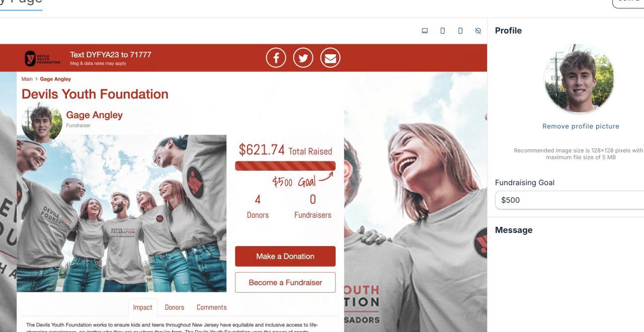Select the Impact tab
Viewport: 644px width, 332px height.
tap(142, 307)
